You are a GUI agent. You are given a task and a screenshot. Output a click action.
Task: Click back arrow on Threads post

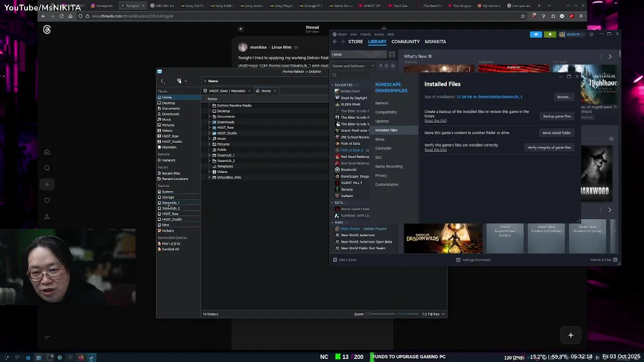click(x=240, y=29)
